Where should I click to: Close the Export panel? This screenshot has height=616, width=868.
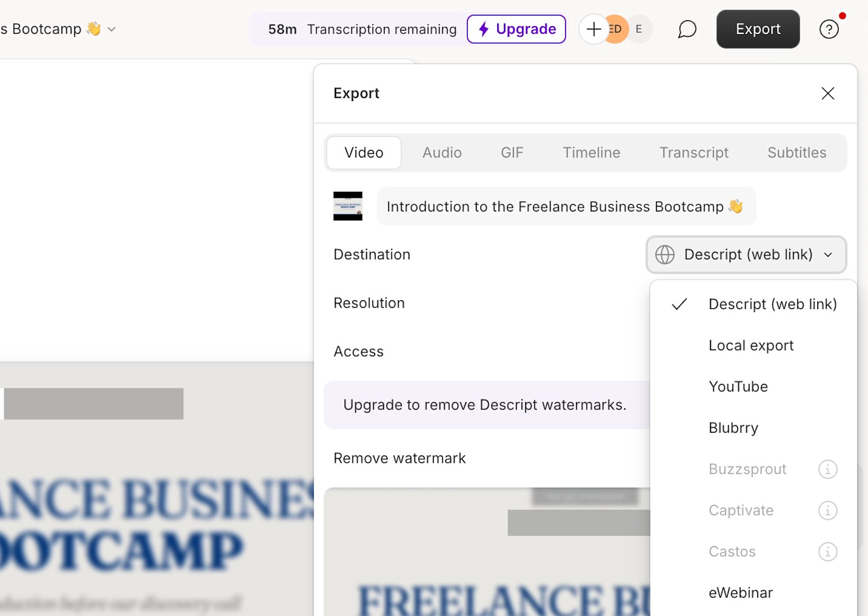point(828,93)
